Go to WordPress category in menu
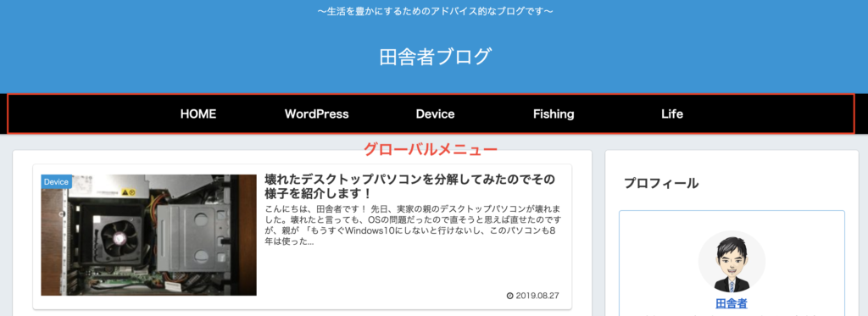The height and width of the screenshot is (316, 868). coord(317,114)
